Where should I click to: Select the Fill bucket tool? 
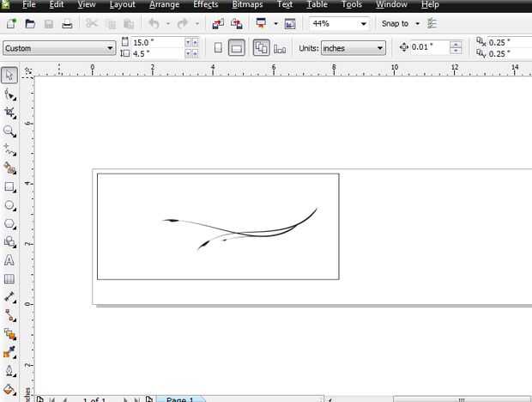click(9, 389)
